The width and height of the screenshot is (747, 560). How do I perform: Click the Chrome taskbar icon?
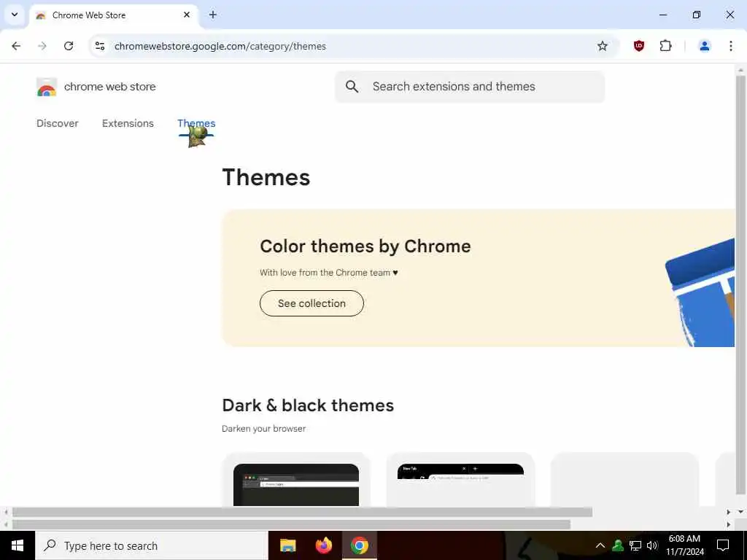(x=359, y=545)
